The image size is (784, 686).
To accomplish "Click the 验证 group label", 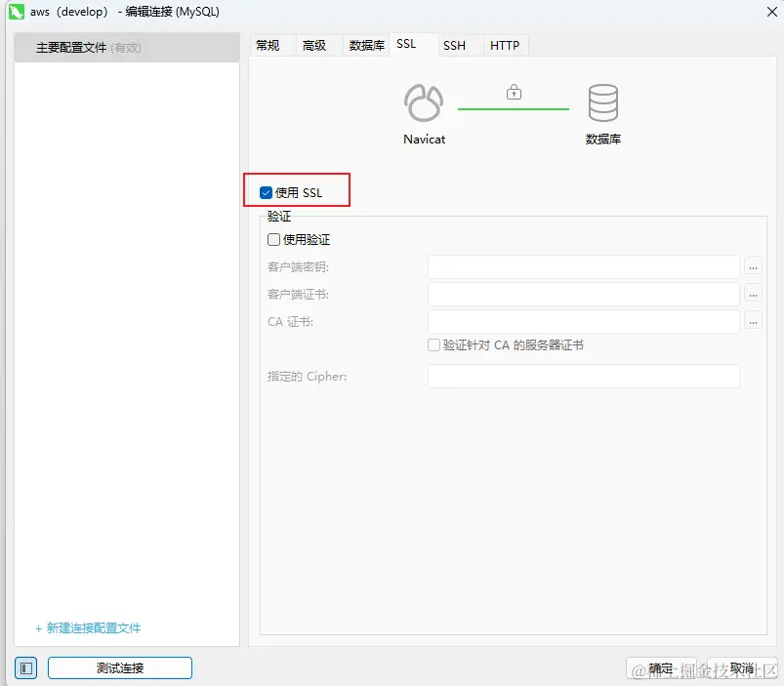I will point(279,217).
